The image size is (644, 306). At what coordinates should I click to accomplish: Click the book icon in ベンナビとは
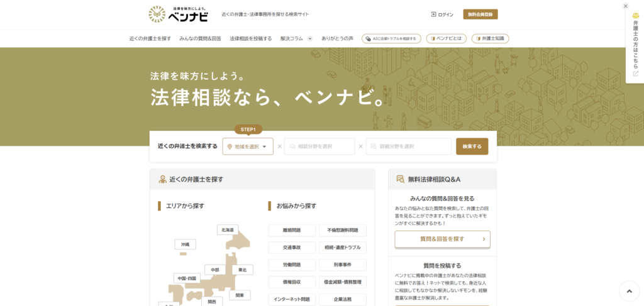pyautogui.click(x=432, y=38)
